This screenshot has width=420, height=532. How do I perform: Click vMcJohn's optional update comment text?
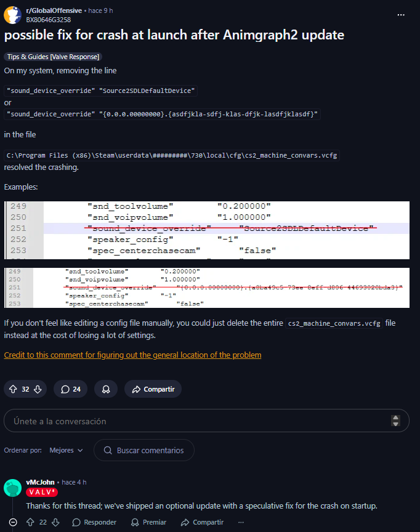tap(201, 506)
